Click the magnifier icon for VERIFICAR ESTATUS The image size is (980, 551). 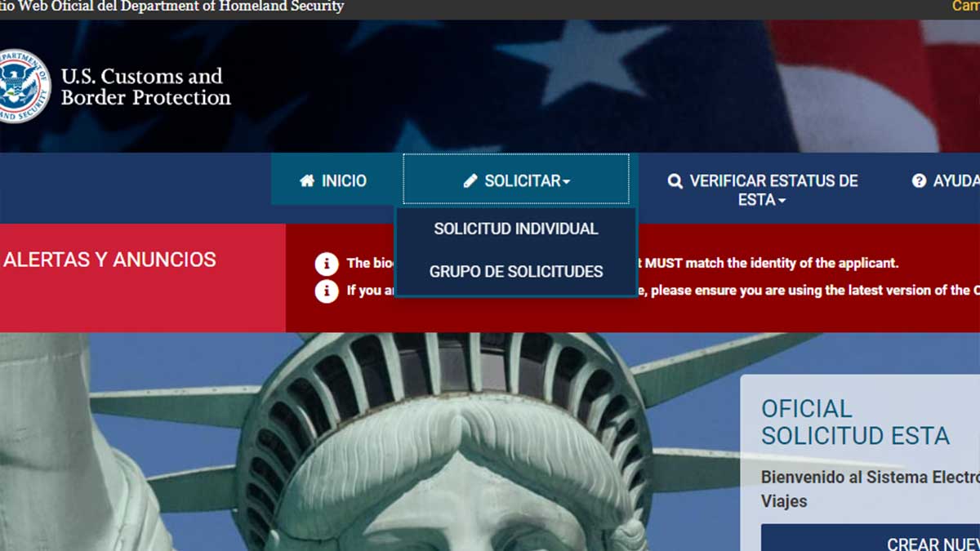(x=675, y=181)
